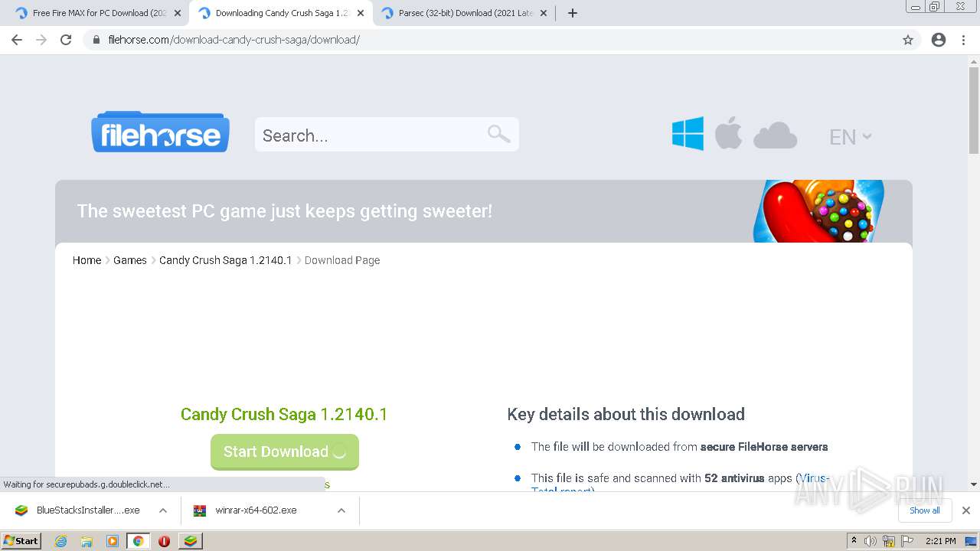Open the Games breadcrumb link
The image size is (980, 551).
[130, 260]
